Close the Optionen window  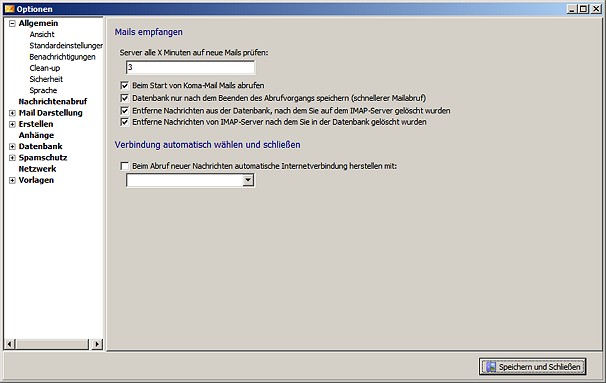(x=596, y=9)
